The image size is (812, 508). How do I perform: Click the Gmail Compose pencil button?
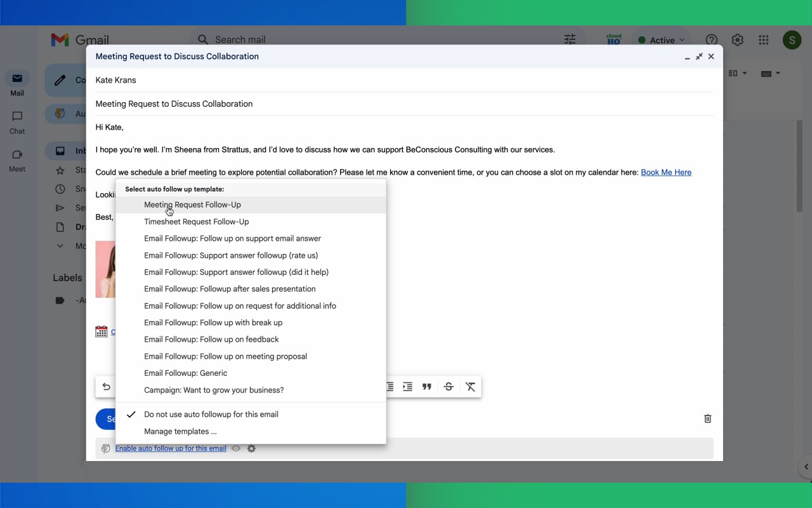[65, 80]
